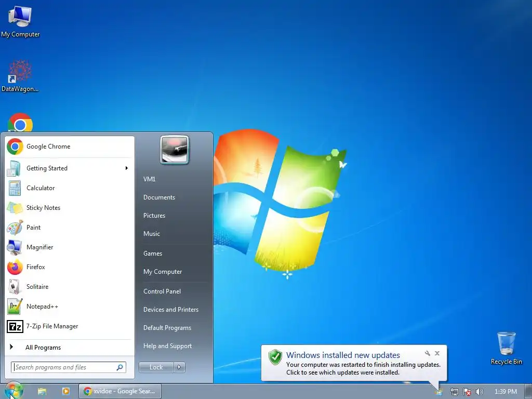Launch Notepad++ from Start menu
This screenshot has height=399, width=532.
point(69,307)
